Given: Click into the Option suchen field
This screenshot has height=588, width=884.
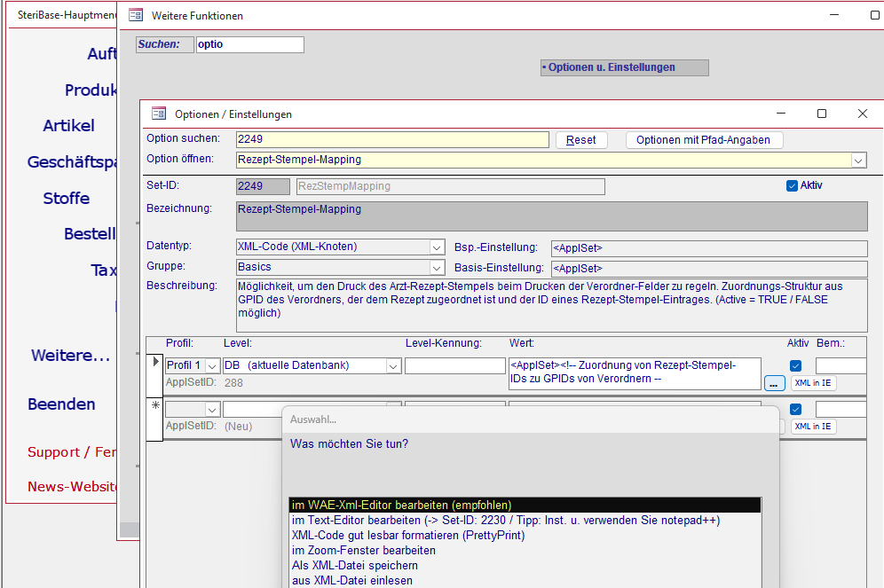Looking at the screenshot, I should tap(392, 139).
